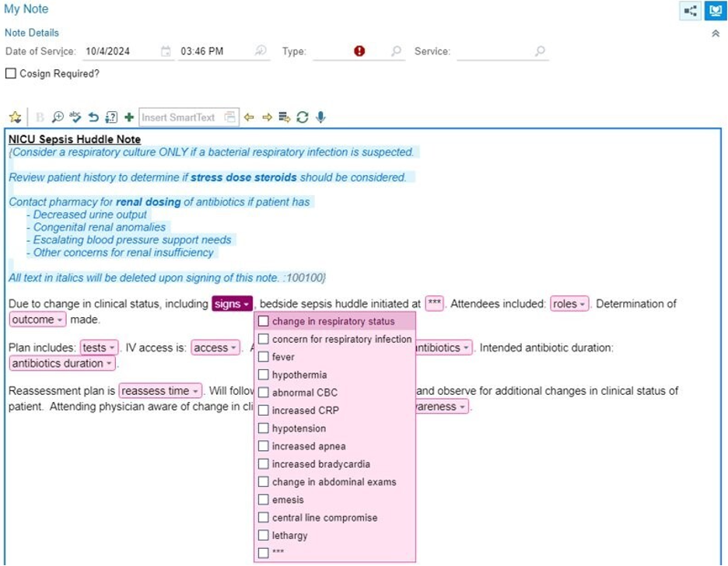Click the share icon next to the blue button

click(x=691, y=11)
